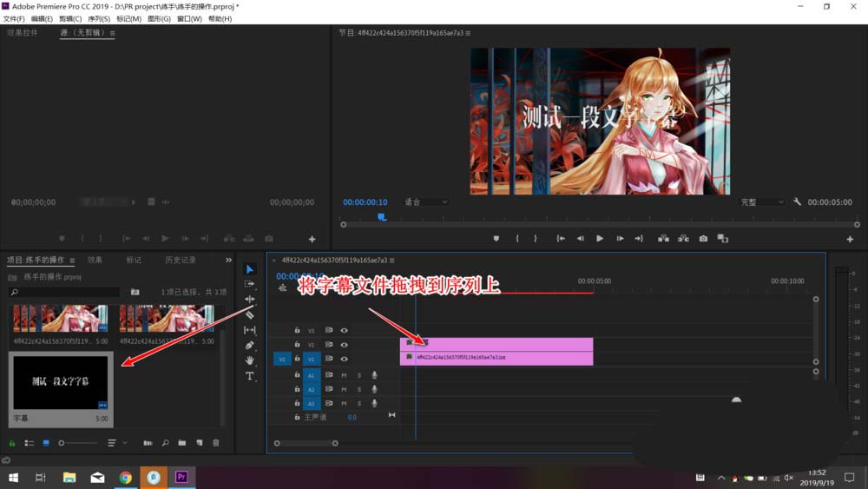Click the Lift button in Program monitor

(663, 239)
